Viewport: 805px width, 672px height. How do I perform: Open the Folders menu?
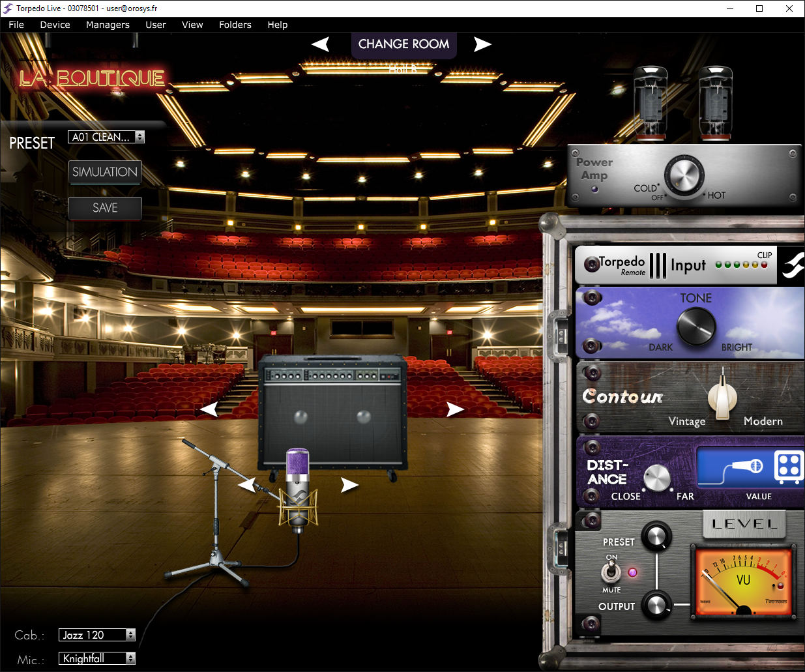tap(235, 25)
